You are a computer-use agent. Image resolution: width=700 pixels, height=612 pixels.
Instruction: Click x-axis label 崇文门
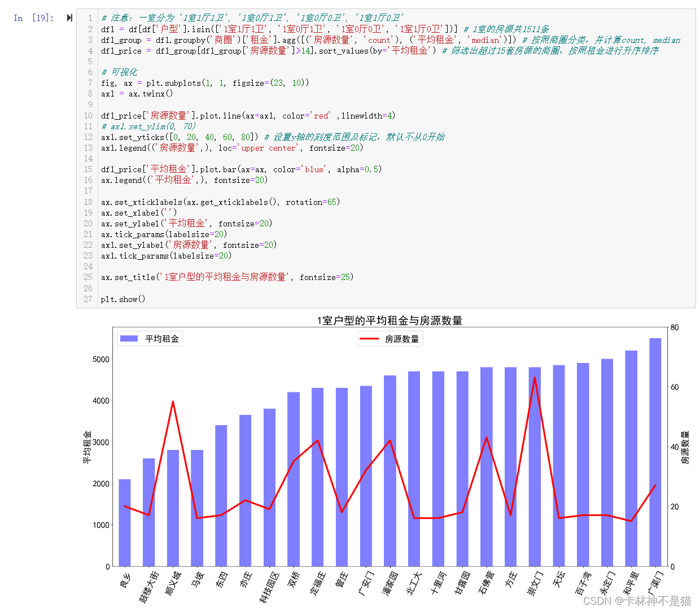pyautogui.click(x=535, y=584)
